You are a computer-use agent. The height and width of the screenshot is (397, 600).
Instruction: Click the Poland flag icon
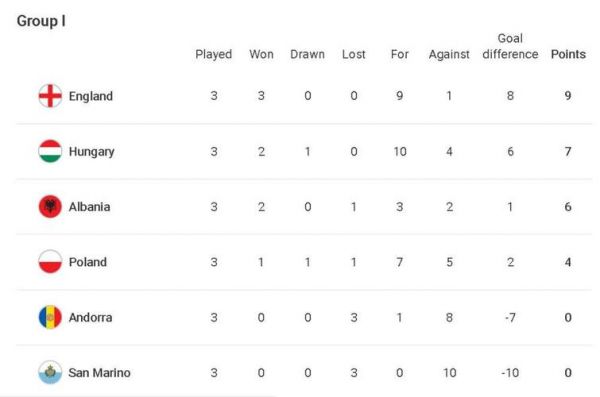tap(50, 262)
